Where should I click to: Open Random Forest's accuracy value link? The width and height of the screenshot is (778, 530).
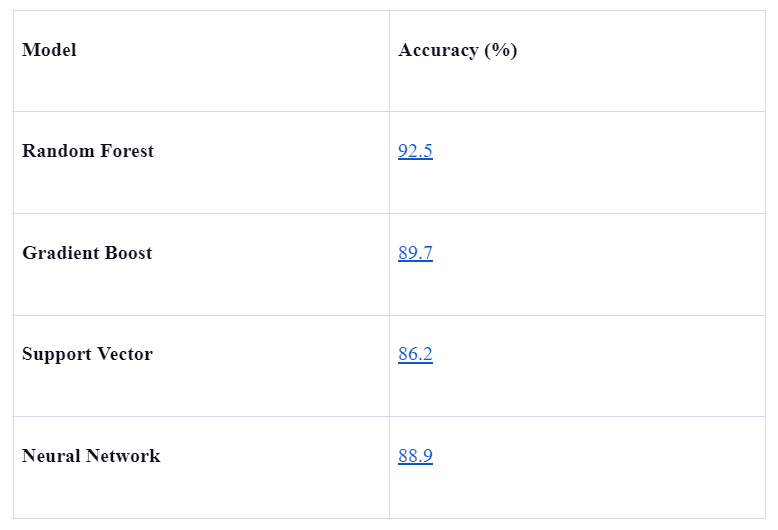(x=415, y=152)
